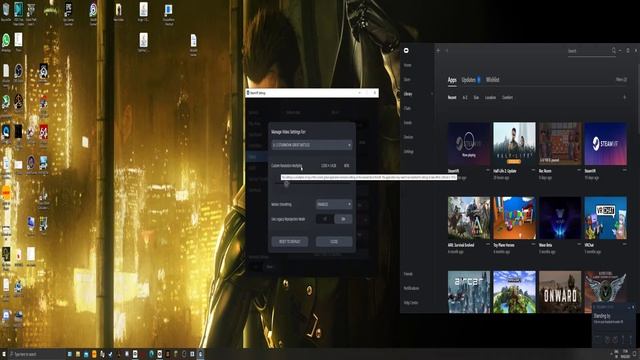This screenshot has width=640, height=360.
Task: Click the search magnifier icon in Oculus
Action: (613, 51)
